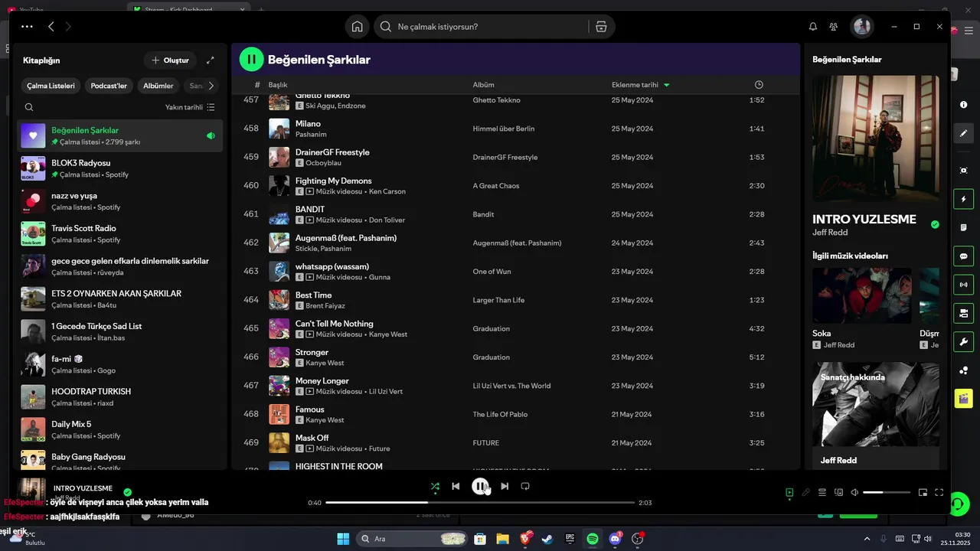Open lyrics microphone icon
The width and height of the screenshot is (980, 551).
pyautogui.click(x=805, y=493)
